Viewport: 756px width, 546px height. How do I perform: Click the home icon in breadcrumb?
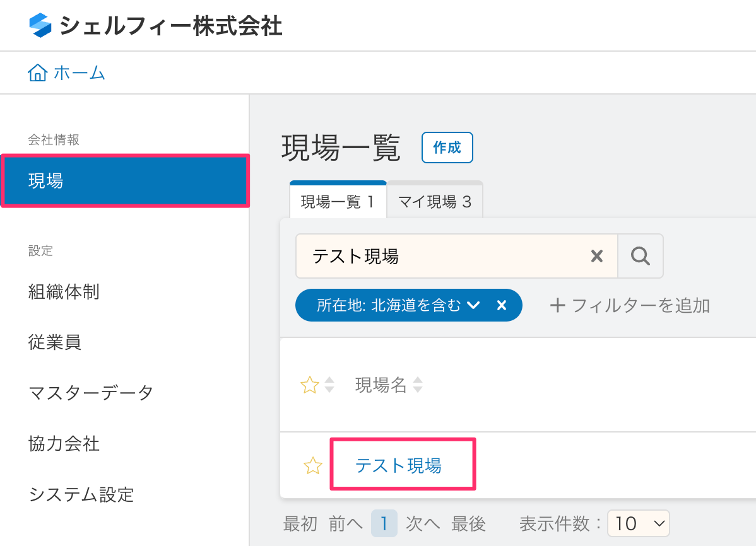(37, 73)
